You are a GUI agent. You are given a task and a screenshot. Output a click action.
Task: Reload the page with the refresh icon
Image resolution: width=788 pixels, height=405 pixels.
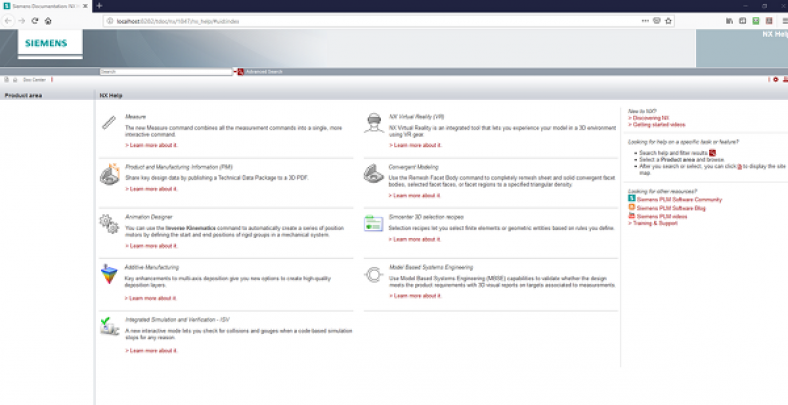[35, 21]
